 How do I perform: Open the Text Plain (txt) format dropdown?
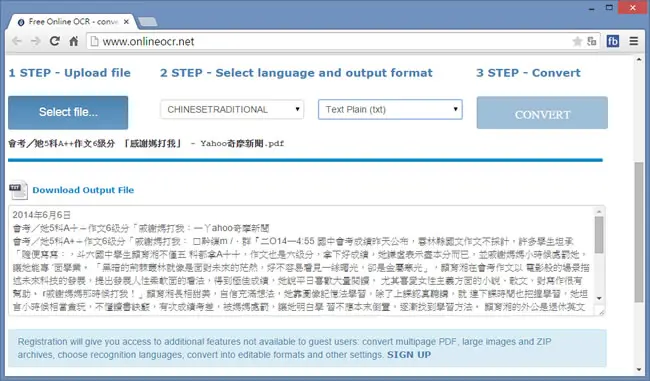[x=390, y=109]
